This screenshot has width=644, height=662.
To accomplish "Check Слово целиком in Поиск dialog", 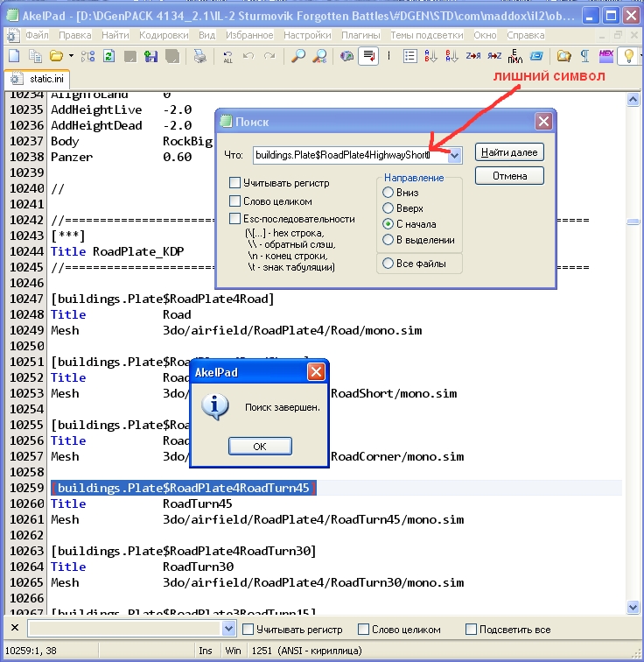I will click(x=234, y=201).
